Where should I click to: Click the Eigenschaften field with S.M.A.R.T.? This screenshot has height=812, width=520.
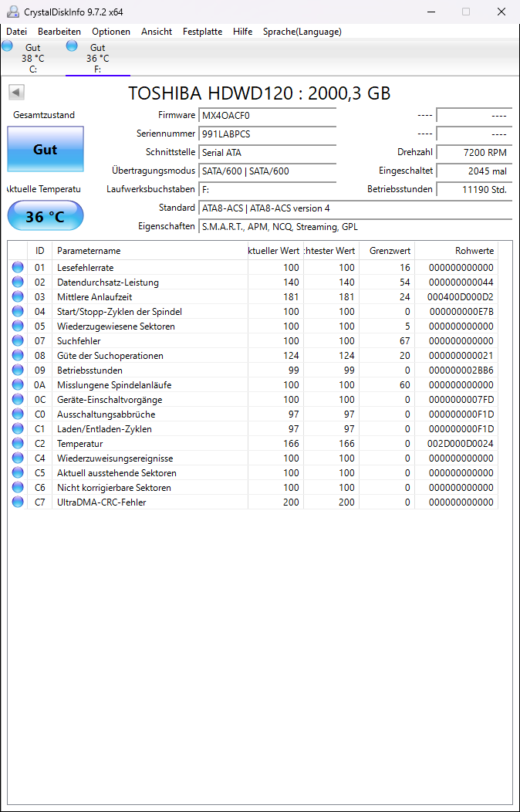point(356,227)
